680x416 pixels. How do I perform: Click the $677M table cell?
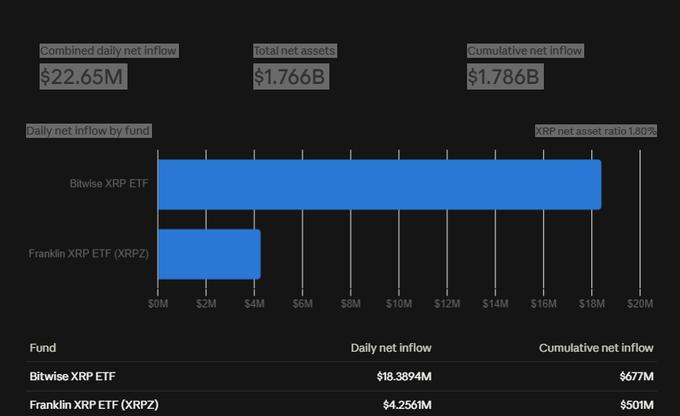(637, 376)
